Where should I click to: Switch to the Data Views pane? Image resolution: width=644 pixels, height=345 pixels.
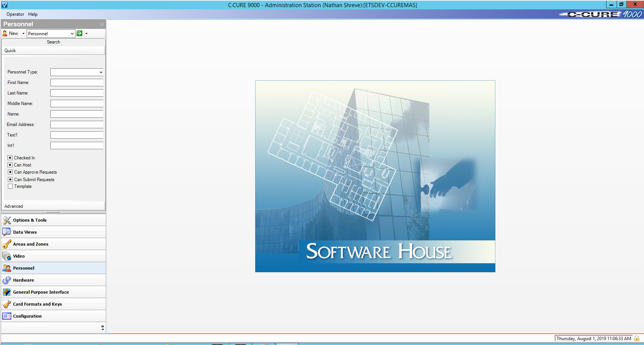pyautogui.click(x=53, y=232)
